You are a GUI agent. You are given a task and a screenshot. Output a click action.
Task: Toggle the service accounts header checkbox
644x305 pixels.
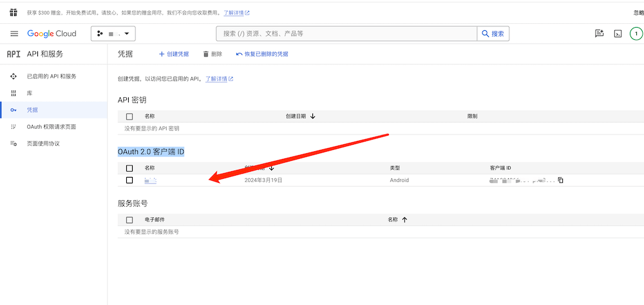(x=129, y=220)
